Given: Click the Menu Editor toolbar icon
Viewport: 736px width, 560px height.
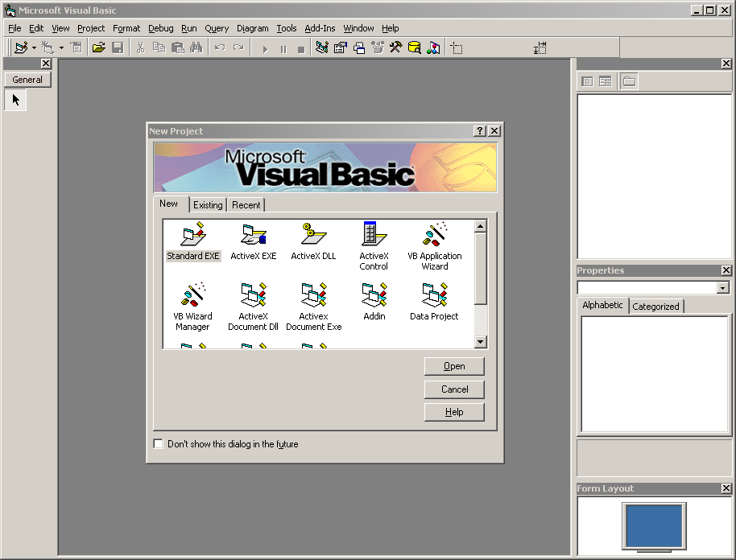Looking at the screenshot, I should pyautogui.click(x=76, y=47).
